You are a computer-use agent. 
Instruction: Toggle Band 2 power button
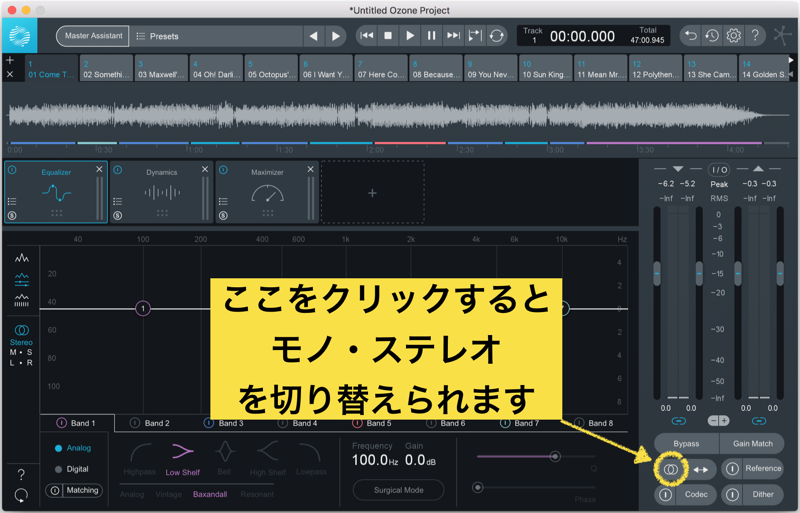(x=135, y=423)
